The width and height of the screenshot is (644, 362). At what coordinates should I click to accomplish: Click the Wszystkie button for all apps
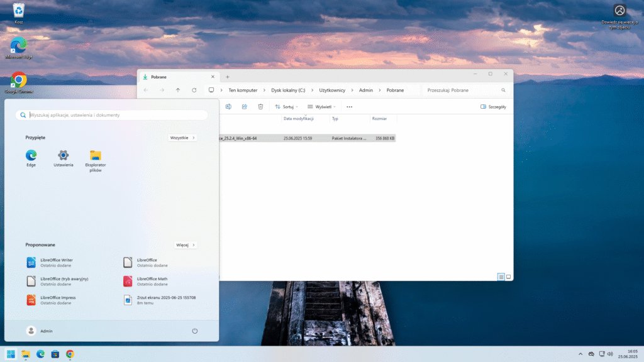[x=182, y=138]
